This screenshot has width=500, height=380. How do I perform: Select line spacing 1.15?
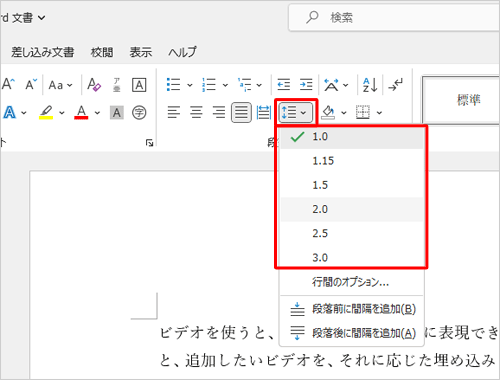coord(352,161)
